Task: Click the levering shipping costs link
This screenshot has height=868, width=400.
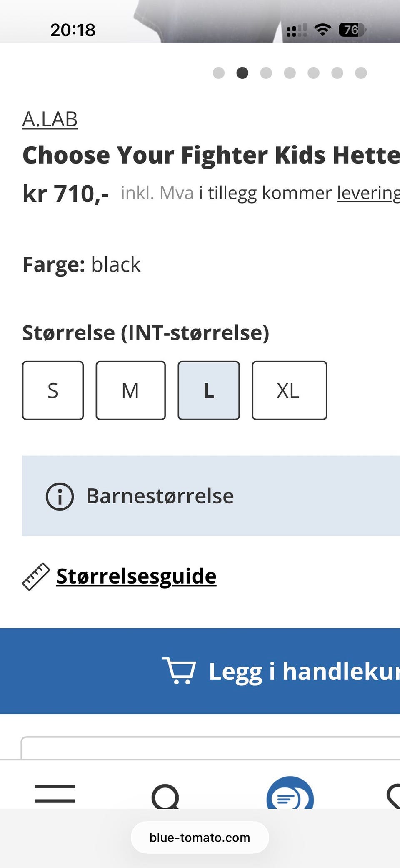Action: tap(368, 193)
